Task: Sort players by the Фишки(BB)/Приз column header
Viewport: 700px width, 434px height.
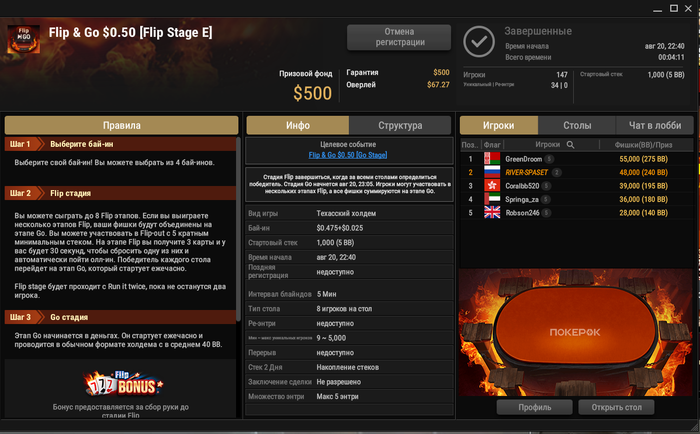Action: pos(643,145)
